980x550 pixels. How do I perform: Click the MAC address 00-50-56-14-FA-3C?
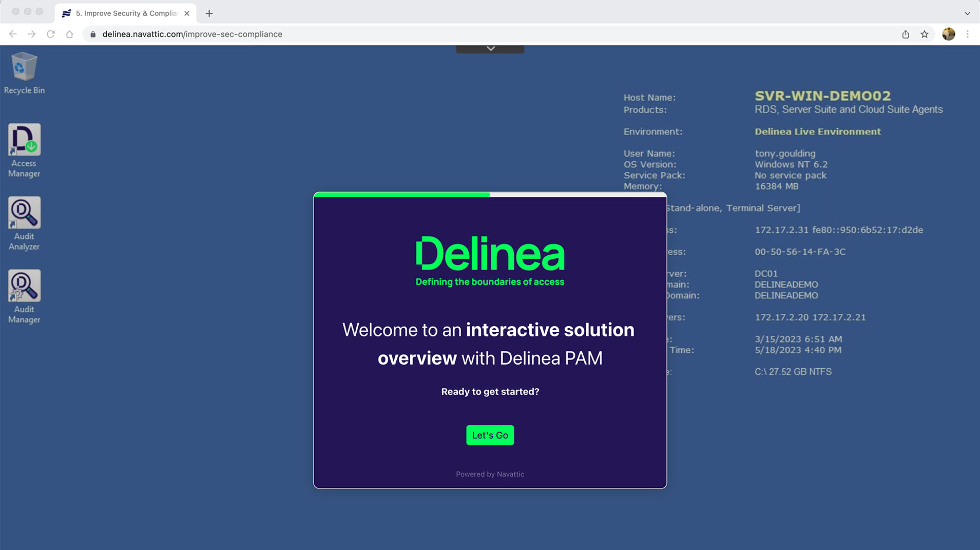800,252
